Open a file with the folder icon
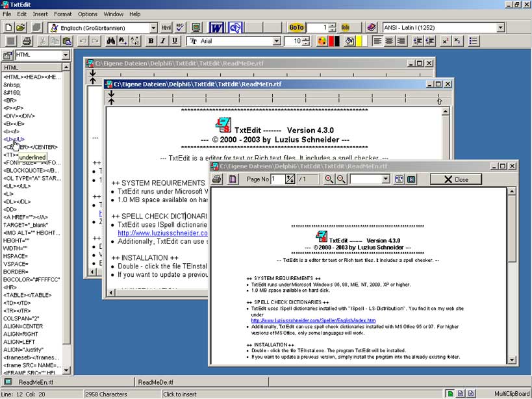This screenshot has height=399, width=532. (x=21, y=27)
